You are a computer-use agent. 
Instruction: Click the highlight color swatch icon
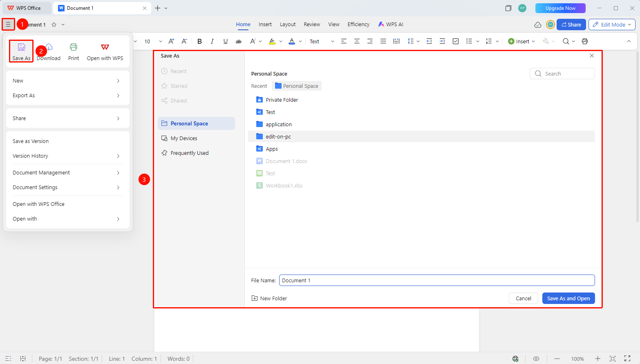pos(272,41)
